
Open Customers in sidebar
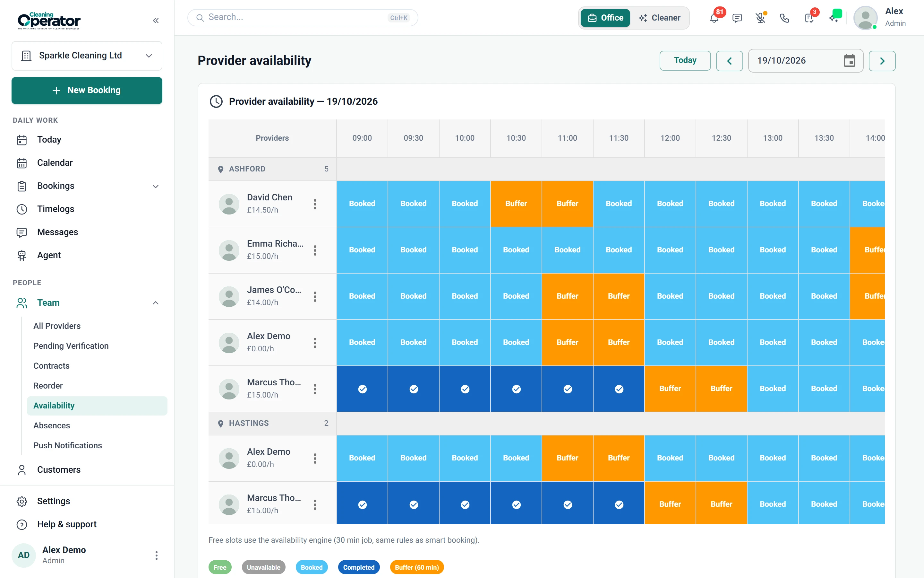pos(87,470)
